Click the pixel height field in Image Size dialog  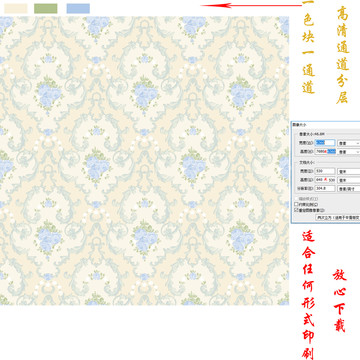point(325,152)
